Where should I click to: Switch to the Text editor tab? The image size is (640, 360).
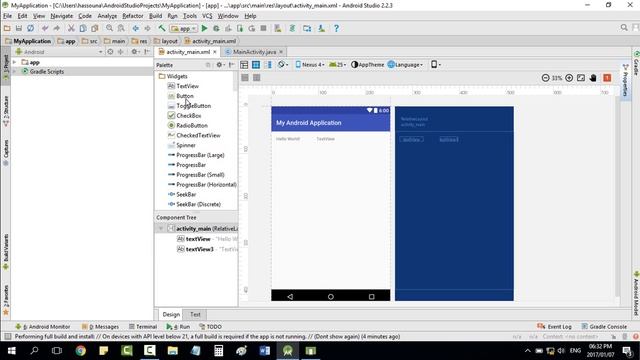pyautogui.click(x=195, y=314)
